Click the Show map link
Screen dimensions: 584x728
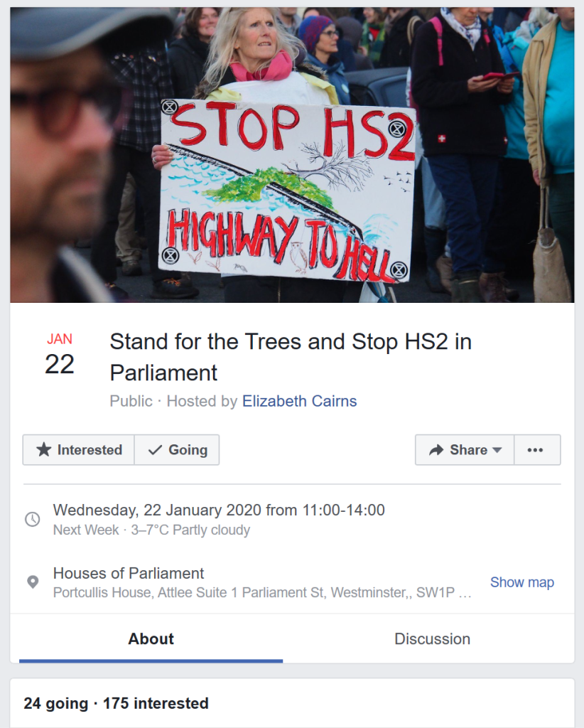pyautogui.click(x=522, y=582)
